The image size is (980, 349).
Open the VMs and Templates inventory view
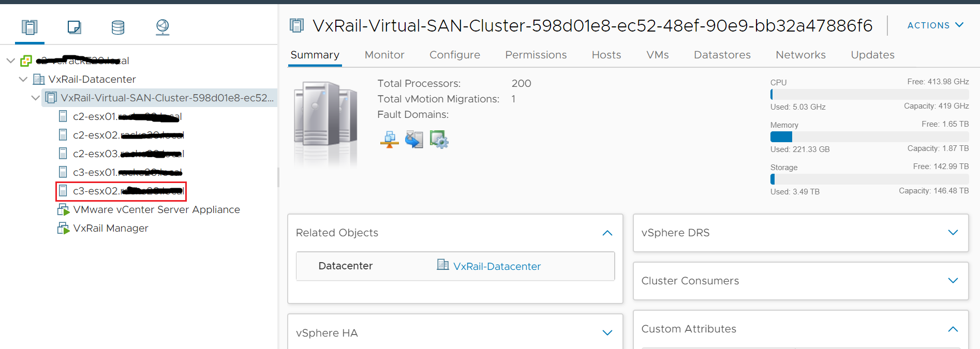pyautogui.click(x=74, y=27)
